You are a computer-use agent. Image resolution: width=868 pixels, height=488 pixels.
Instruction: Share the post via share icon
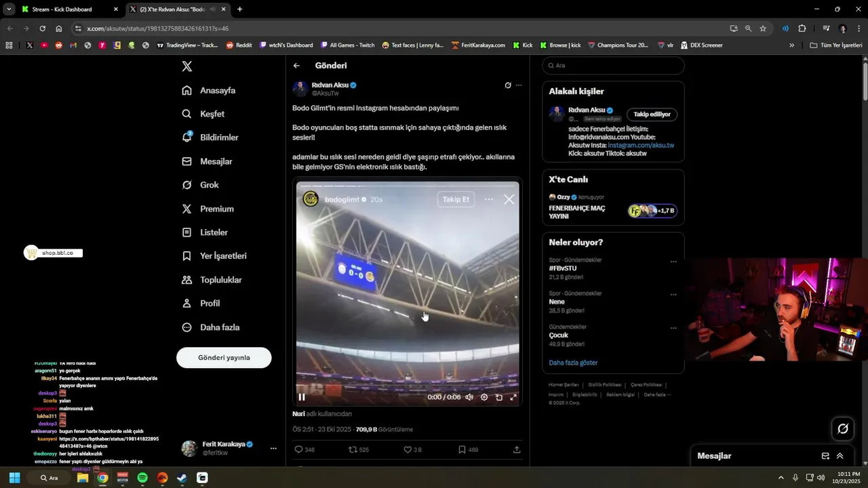517,449
